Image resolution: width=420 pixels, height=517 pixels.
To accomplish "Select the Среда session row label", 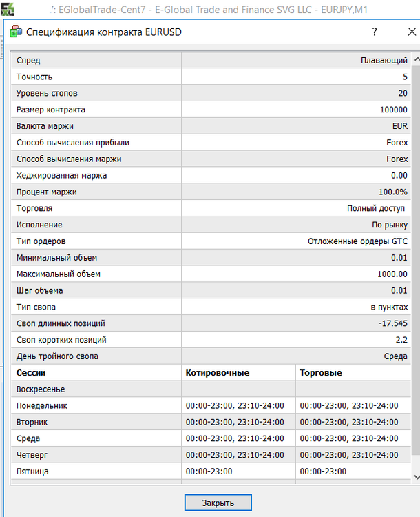I will pos(28,439).
